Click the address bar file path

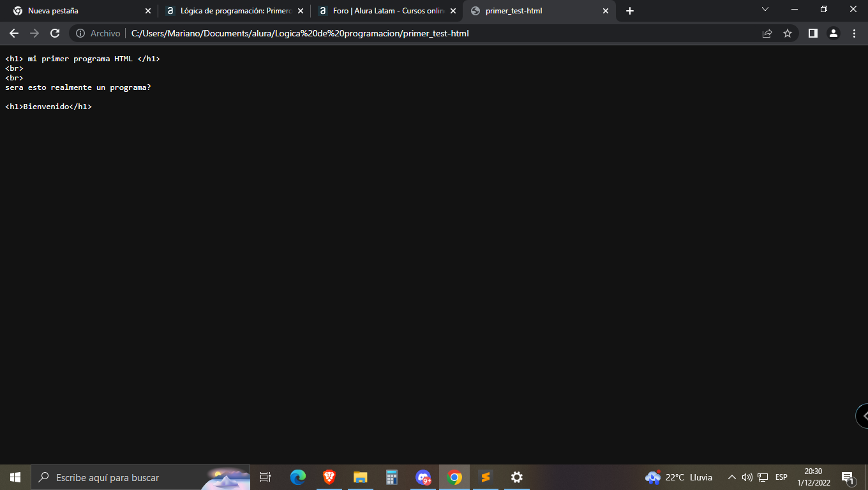tap(300, 33)
